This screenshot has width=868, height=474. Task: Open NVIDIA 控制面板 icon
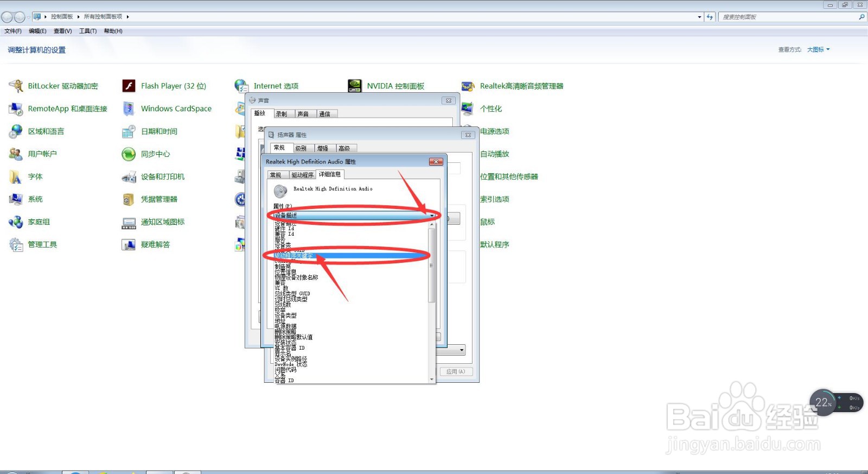click(355, 86)
